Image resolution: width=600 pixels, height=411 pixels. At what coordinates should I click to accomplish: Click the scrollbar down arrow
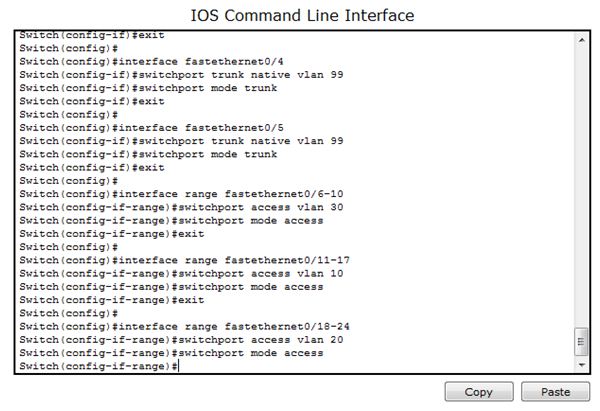(x=581, y=365)
